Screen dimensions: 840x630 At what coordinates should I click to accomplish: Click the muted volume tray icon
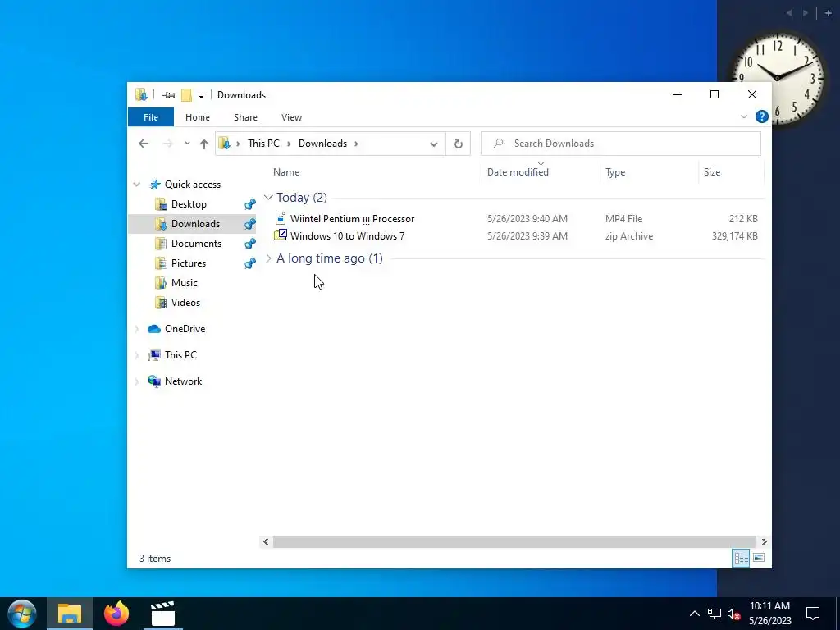pyautogui.click(x=734, y=614)
